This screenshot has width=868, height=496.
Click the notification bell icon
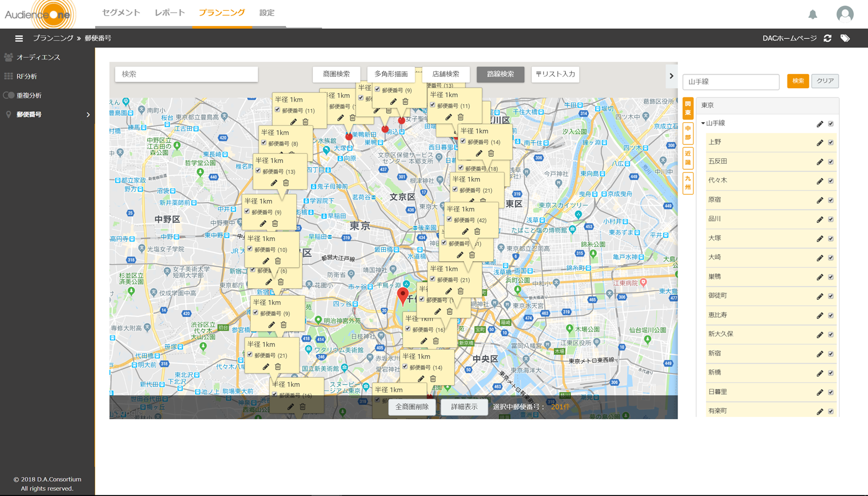812,14
